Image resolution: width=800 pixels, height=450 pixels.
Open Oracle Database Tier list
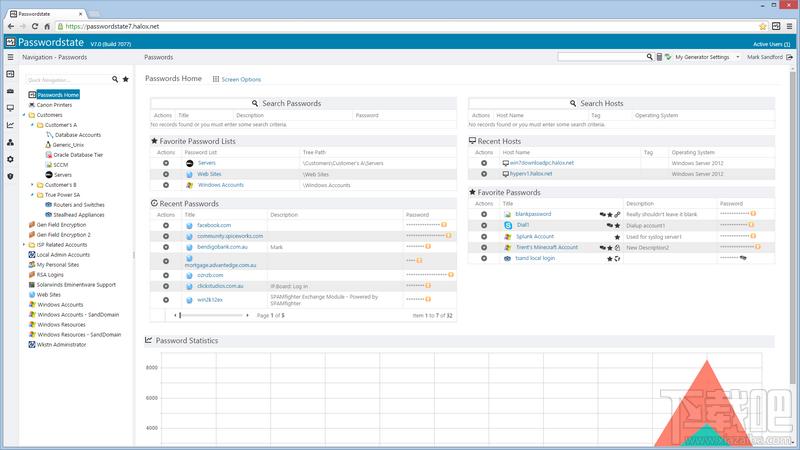[78, 155]
